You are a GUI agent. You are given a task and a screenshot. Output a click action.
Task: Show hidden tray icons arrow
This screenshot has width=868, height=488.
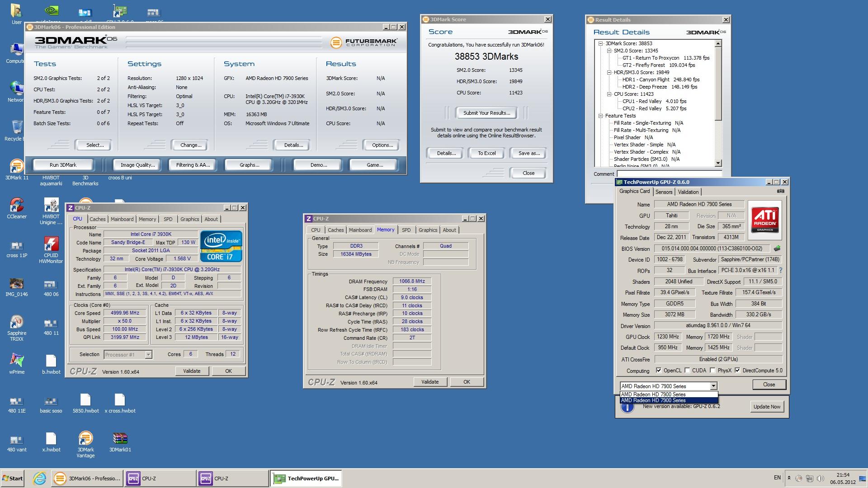point(789,478)
